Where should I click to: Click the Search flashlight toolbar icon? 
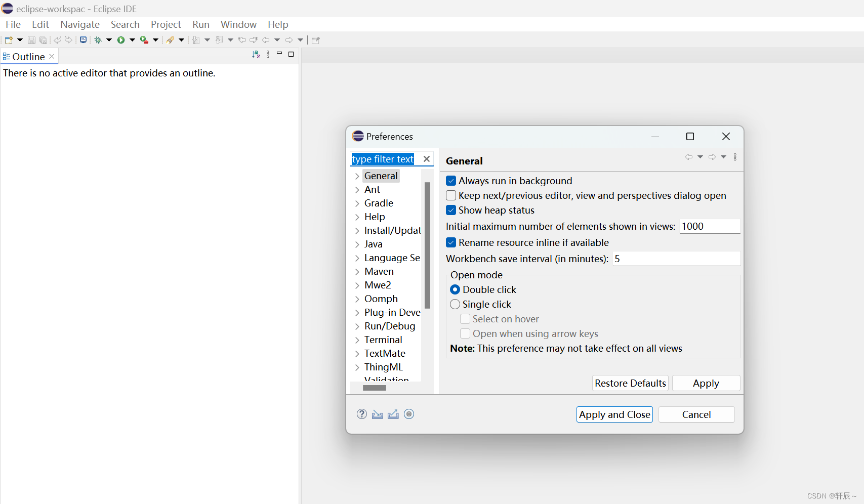tap(170, 40)
